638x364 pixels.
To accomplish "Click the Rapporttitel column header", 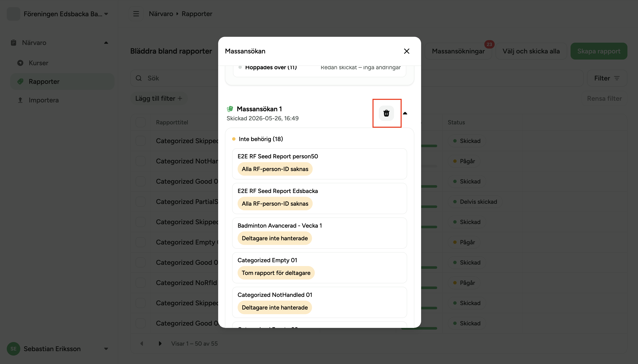I will [x=172, y=122].
